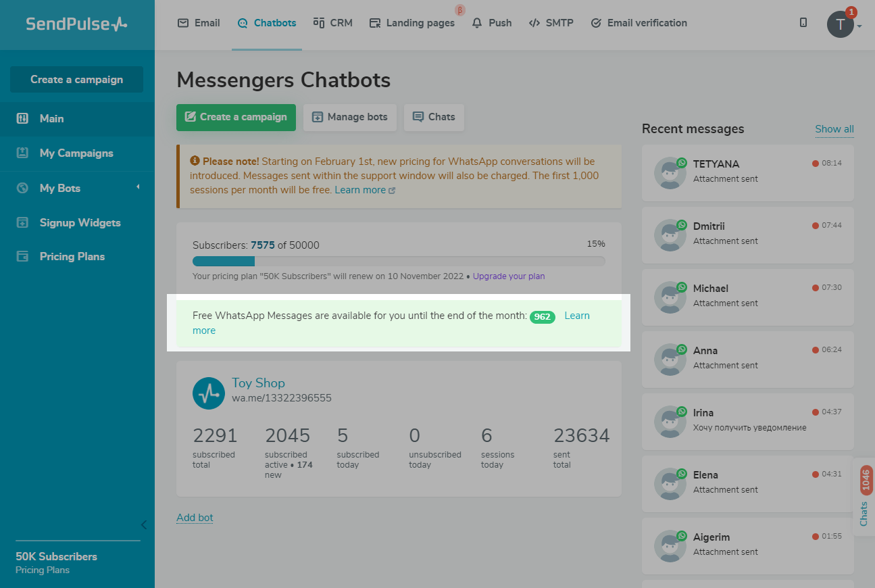Open the CRM tab
Screen dimensions: 875x588
coord(333,23)
